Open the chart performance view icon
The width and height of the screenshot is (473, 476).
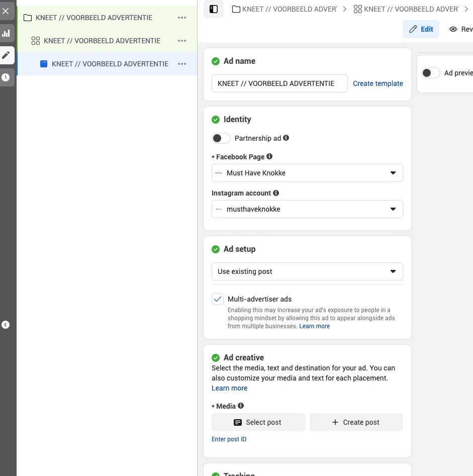click(6, 33)
